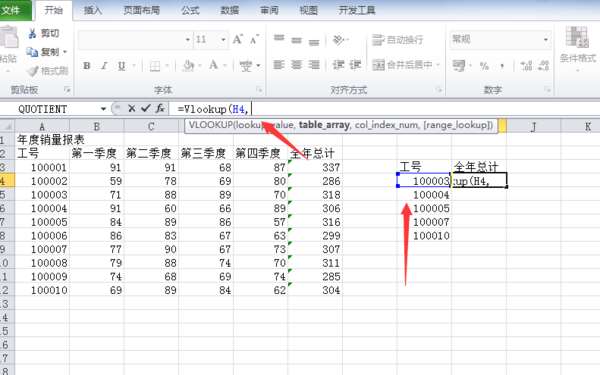Switch to the Review (审阅) tab
600x375 pixels.
(269, 10)
